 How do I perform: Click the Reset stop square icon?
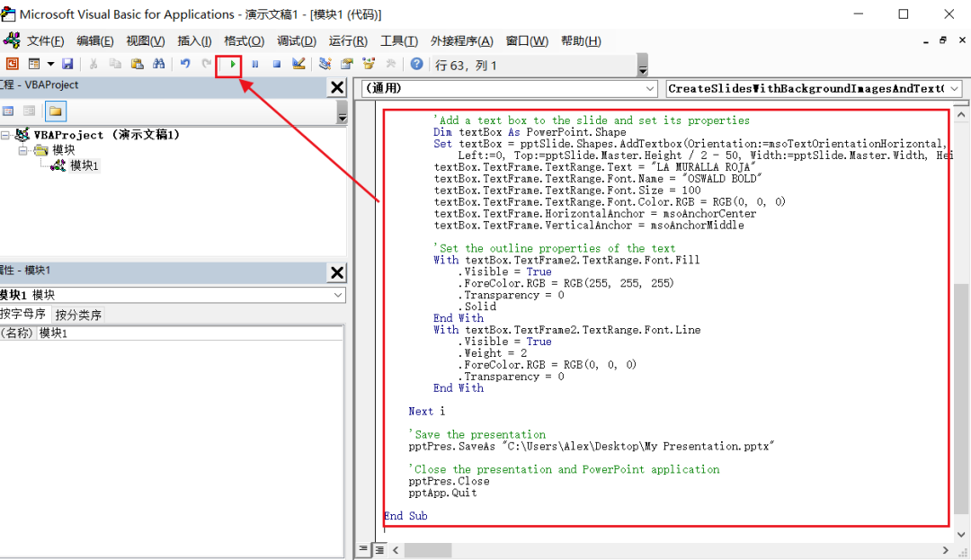pos(277,64)
